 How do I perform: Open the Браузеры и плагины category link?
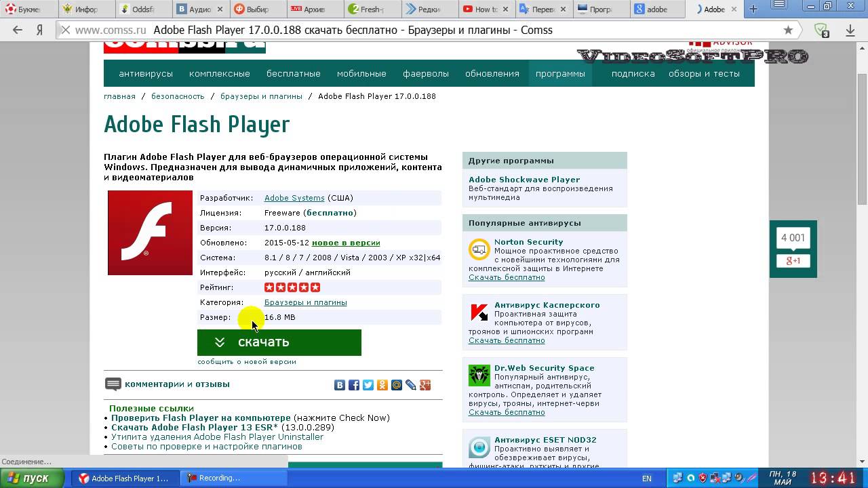(x=306, y=302)
